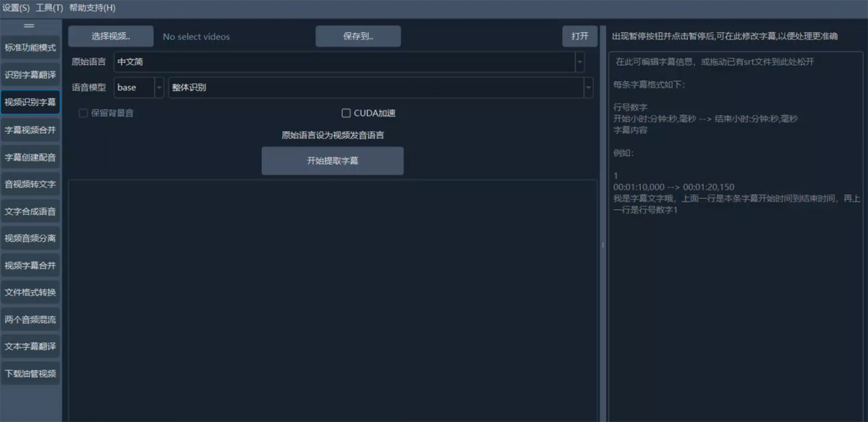Image resolution: width=868 pixels, height=422 pixels.
Task: Open the 设置(S) menu
Action: (x=16, y=8)
